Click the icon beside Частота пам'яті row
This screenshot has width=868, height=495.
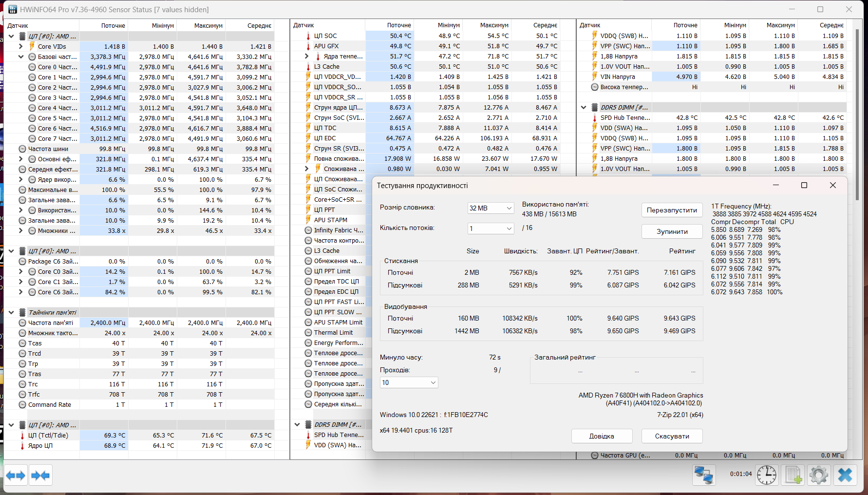[x=22, y=323]
